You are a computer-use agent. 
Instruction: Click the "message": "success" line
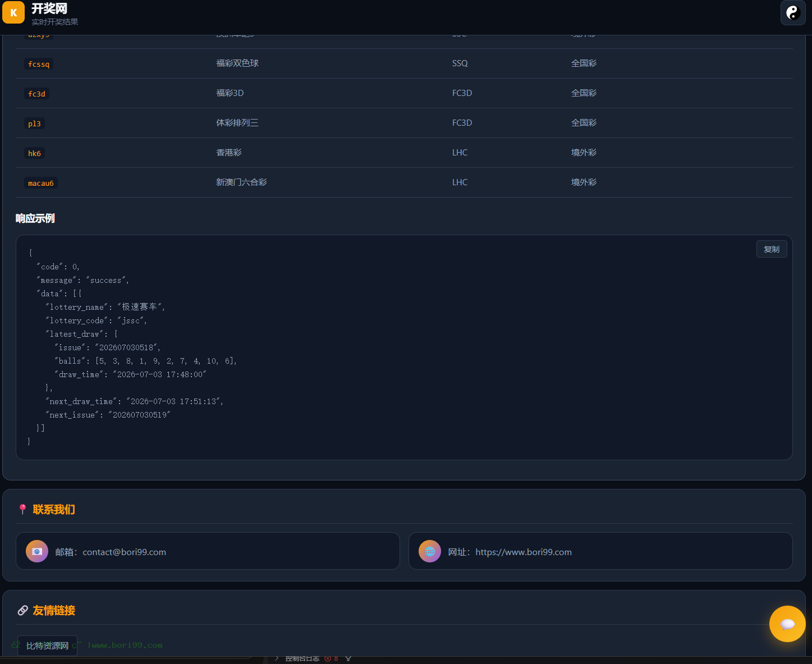[x=82, y=280]
